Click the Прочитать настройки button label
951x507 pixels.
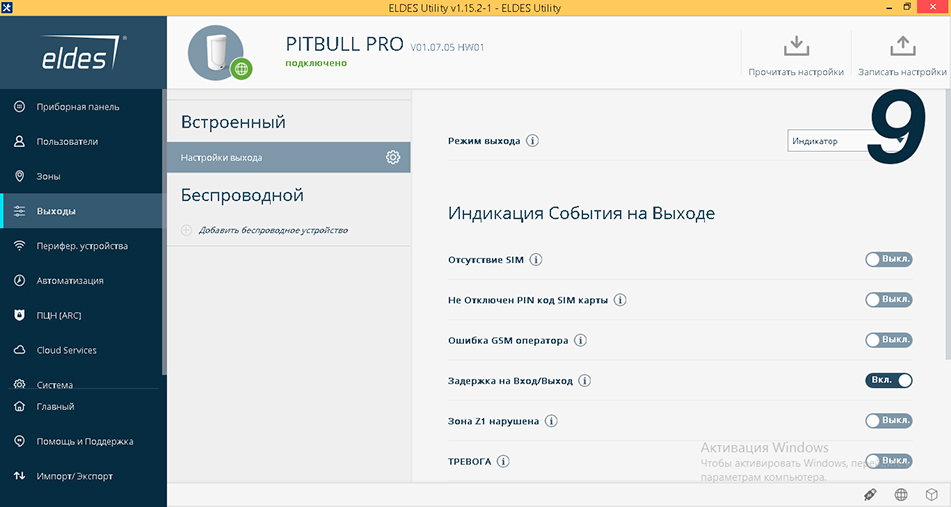pyautogui.click(x=796, y=72)
